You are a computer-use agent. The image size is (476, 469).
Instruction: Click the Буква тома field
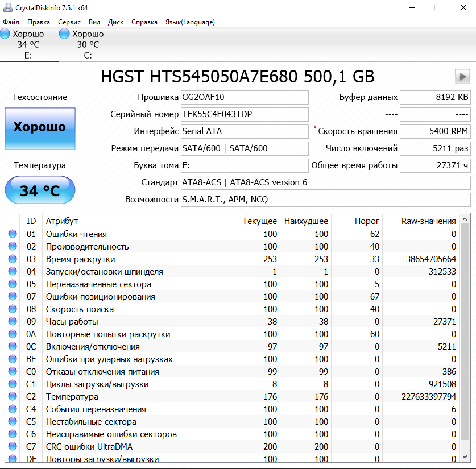(245, 165)
